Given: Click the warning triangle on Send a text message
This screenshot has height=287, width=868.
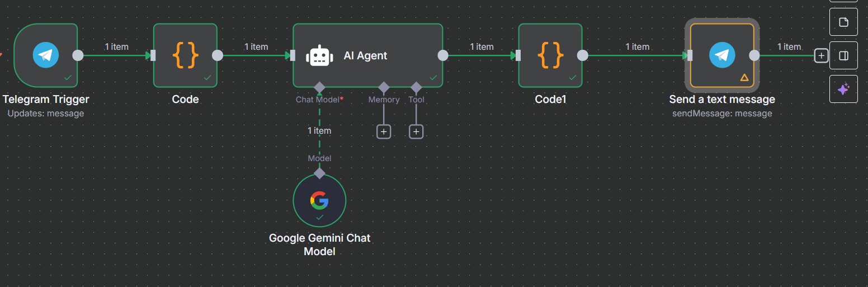Looking at the screenshot, I should [744, 78].
